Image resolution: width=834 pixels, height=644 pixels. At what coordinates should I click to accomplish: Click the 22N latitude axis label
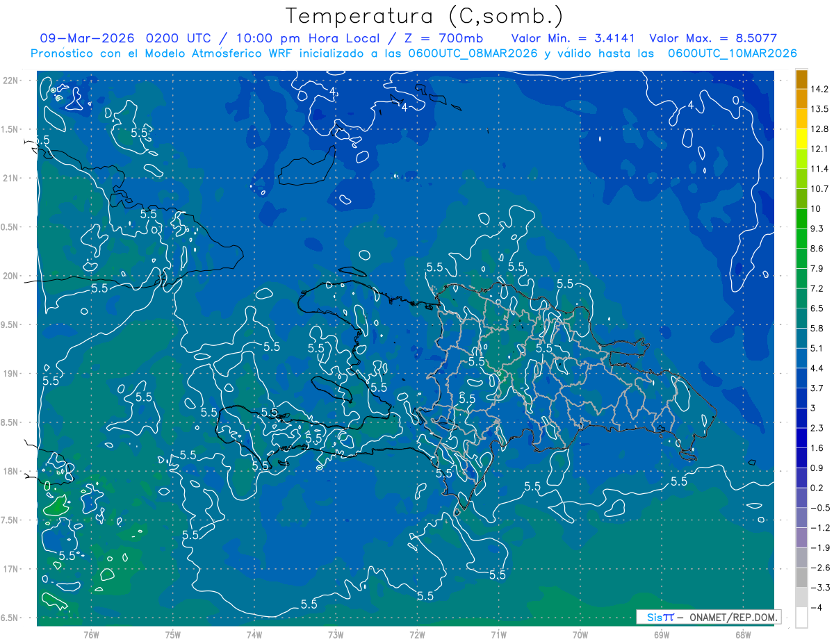coord(10,81)
